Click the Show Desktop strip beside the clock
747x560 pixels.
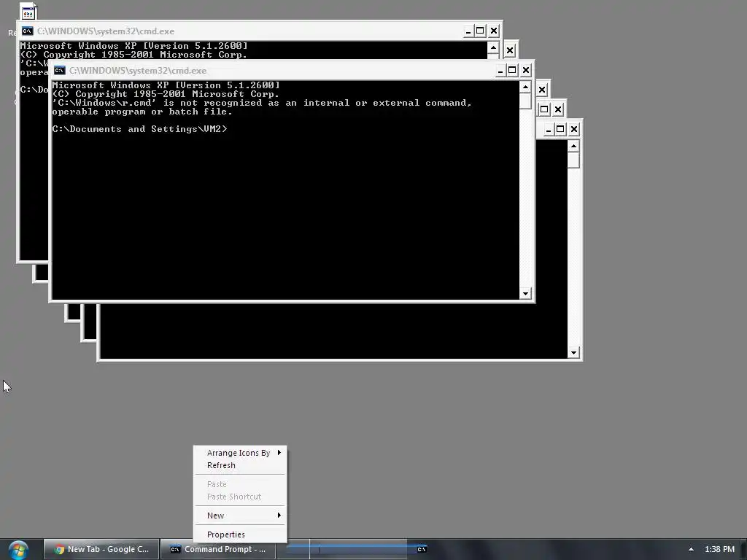[x=743, y=549]
